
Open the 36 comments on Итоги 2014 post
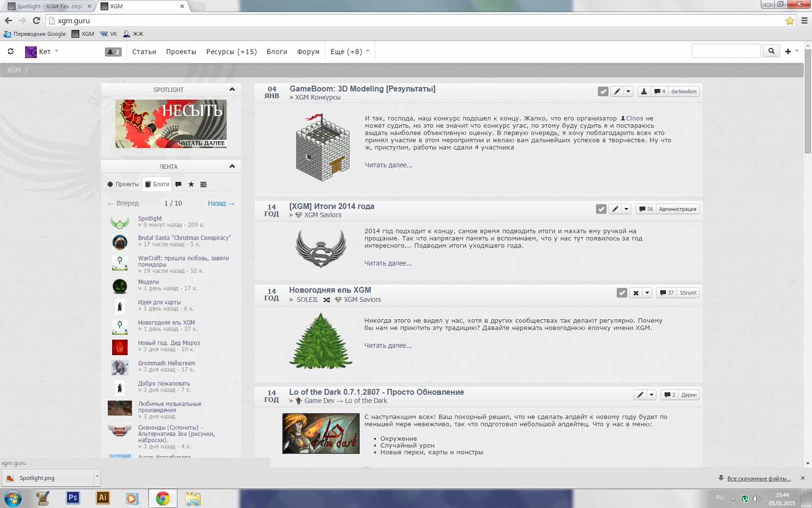click(646, 209)
